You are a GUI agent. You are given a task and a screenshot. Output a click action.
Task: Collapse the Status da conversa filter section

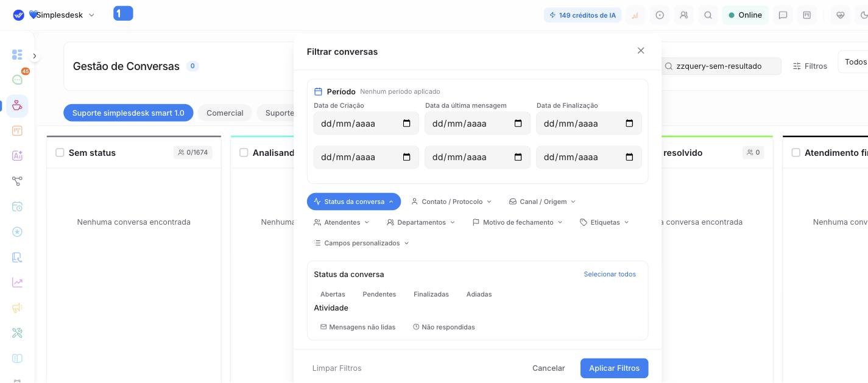[354, 202]
